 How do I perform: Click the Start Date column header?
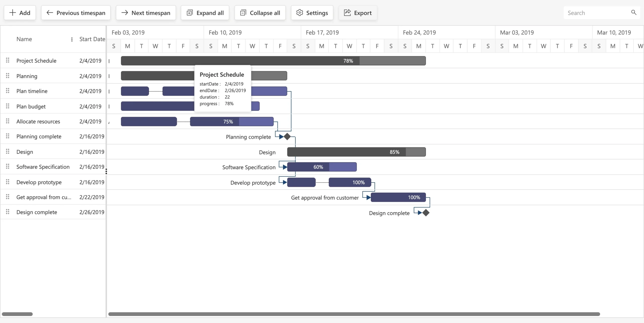point(92,39)
